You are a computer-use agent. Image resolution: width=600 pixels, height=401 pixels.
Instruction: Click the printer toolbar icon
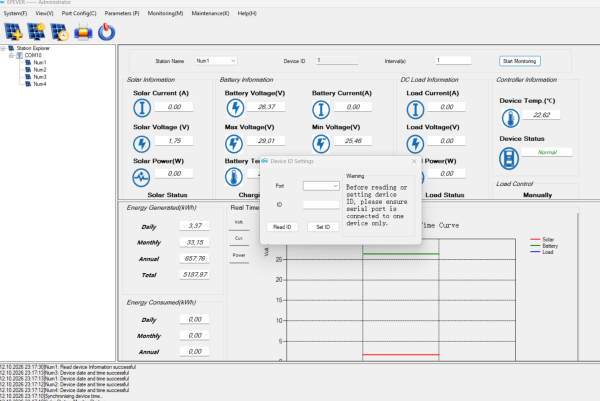point(83,32)
